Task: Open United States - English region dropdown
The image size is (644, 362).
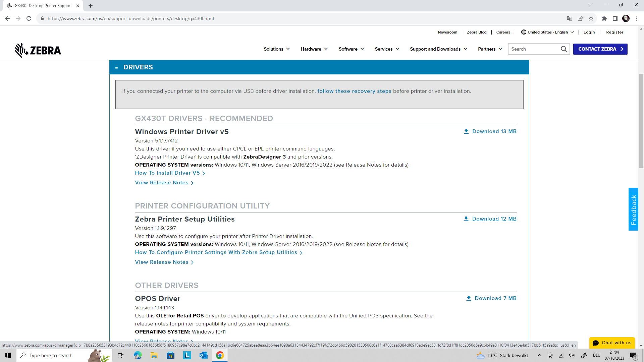Action: (547, 32)
